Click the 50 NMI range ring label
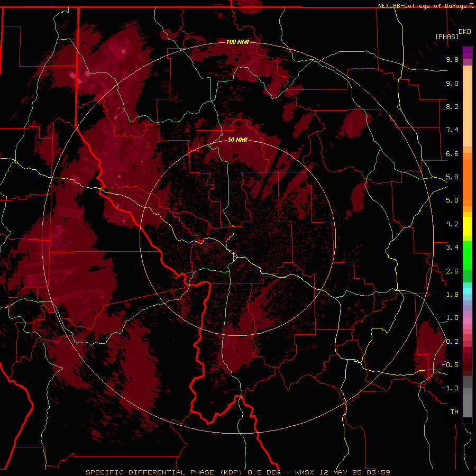This screenshot has width=476, height=476. 237,140
